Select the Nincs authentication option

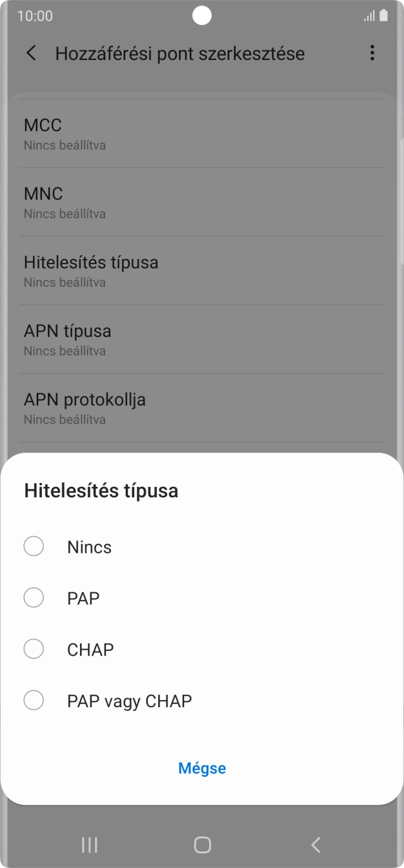click(89, 546)
